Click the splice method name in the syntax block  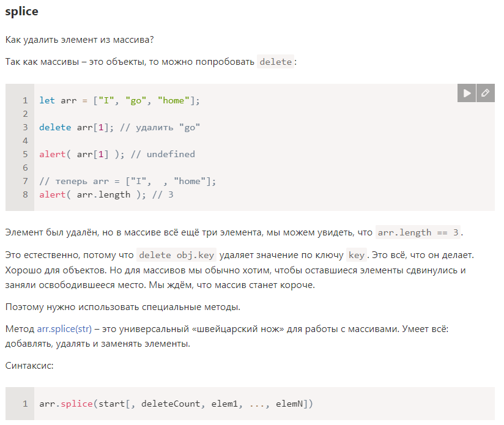76,404
